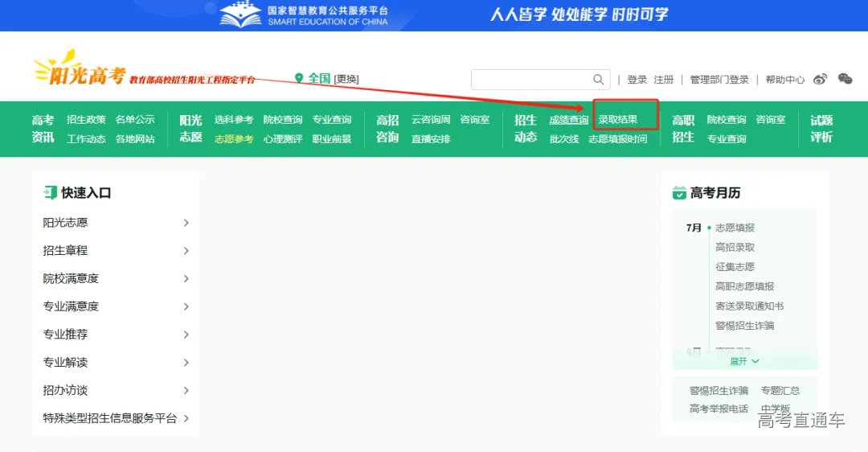Screen dimensions: 868x452
Task: Click 选科参考 in the navigation
Action: (x=234, y=120)
